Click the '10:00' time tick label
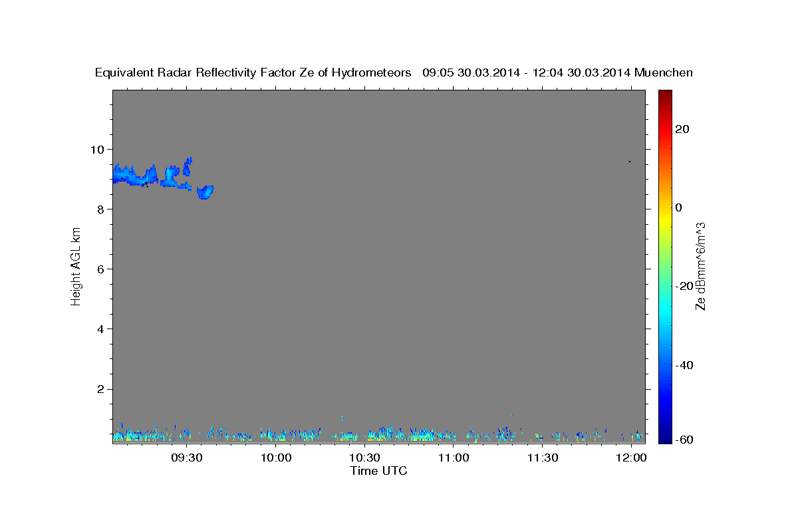 275,458
